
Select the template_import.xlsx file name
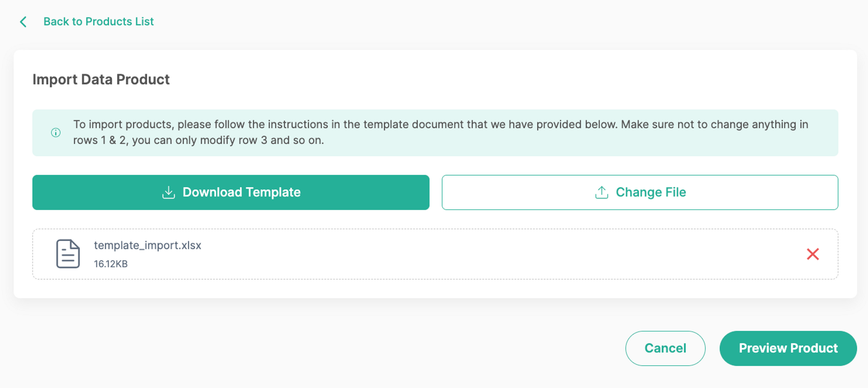[148, 245]
